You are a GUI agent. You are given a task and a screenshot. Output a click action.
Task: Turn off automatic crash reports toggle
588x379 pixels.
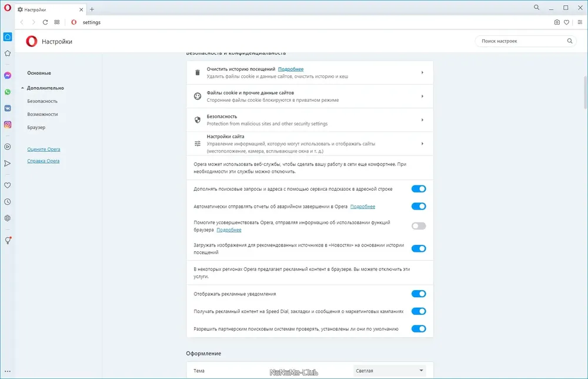(x=419, y=207)
